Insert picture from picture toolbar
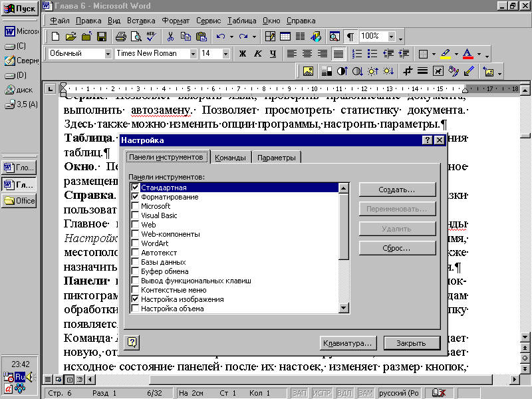Screen dimensions: 532x399 point(308,71)
